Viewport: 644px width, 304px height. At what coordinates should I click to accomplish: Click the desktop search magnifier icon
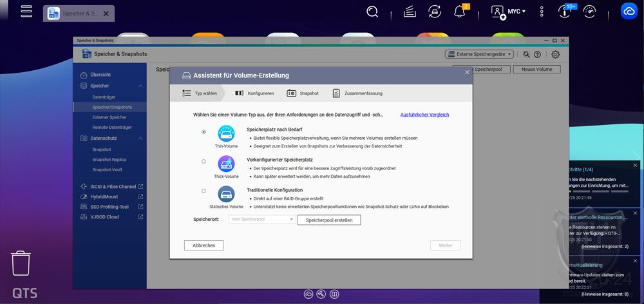pos(372,12)
